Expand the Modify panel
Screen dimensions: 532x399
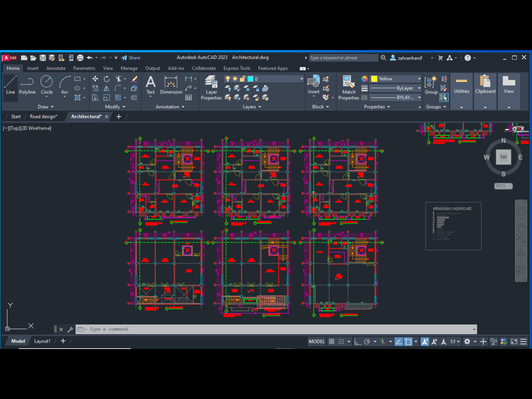(x=115, y=107)
